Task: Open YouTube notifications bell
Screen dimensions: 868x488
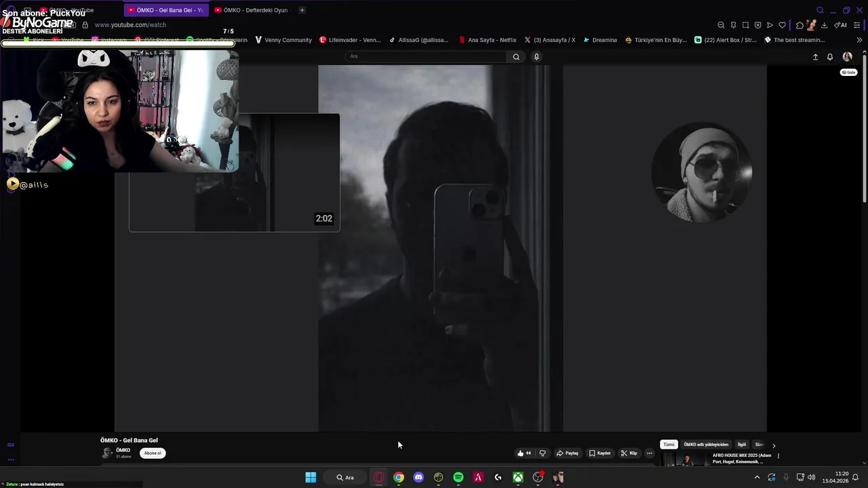Action: (830, 57)
